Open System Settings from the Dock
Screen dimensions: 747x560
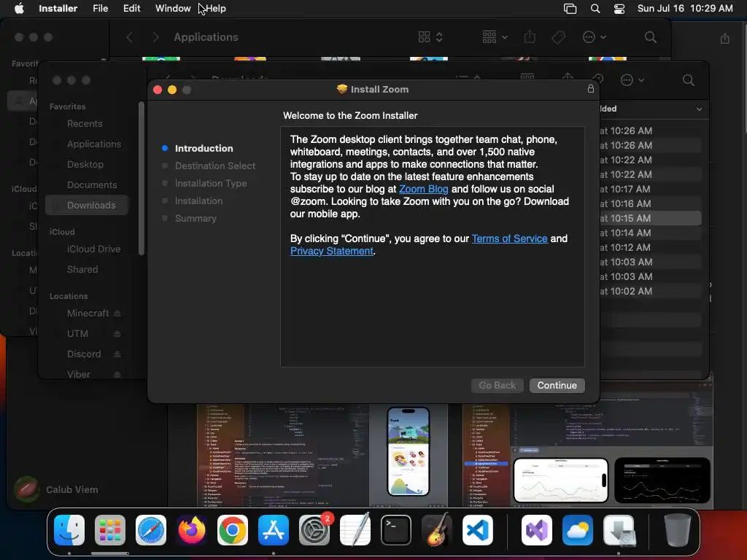click(x=314, y=530)
